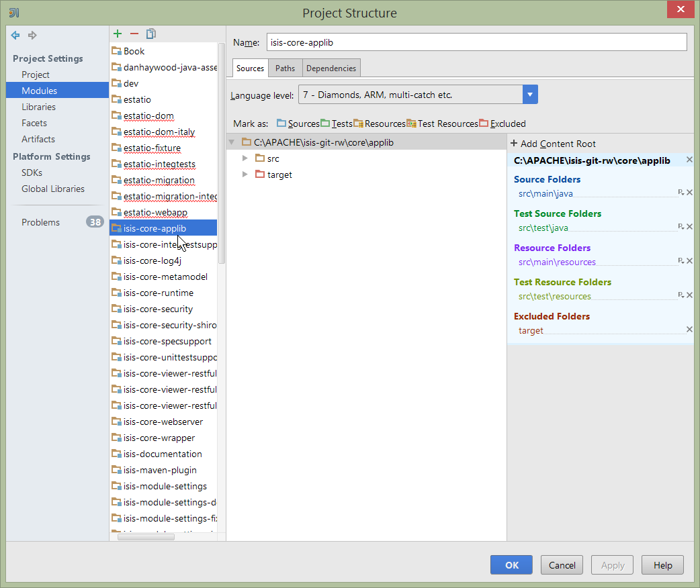700x588 pixels.
Task: Remove the src\main\java source folder entry
Action: [x=689, y=193]
